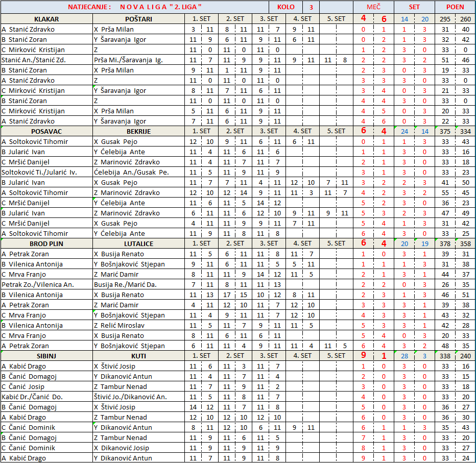This screenshot has width=476, height=463.
Task: Click the Z Relić Miroslav player cell
Action: (x=138, y=325)
